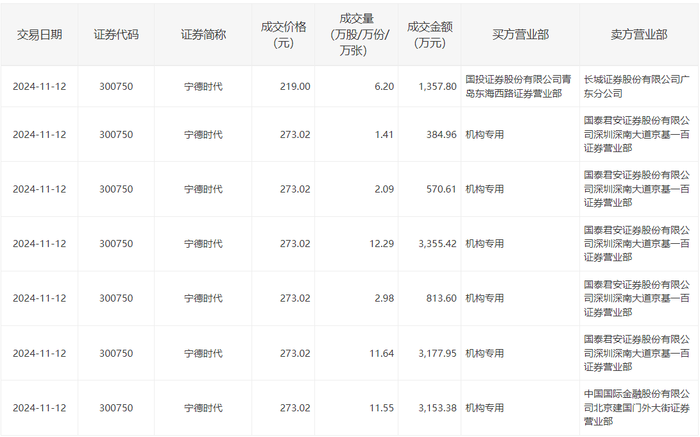
Task: Click code 300750 in the 1,357.80 row
Action: (x=116, y=87)
